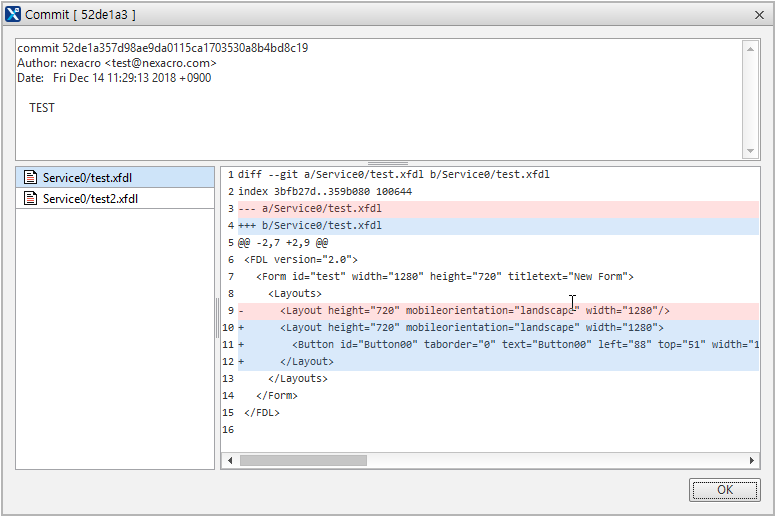This screenshot has height=517, width=776.
Task: Click the Author nexacro line
Action: [x=116, y=63]
